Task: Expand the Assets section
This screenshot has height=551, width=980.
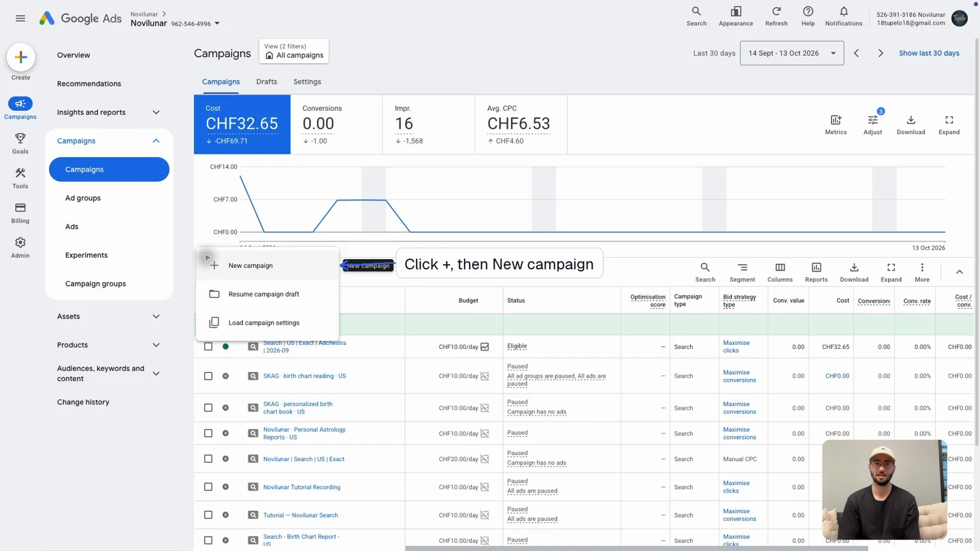Action: coord(156,316)
